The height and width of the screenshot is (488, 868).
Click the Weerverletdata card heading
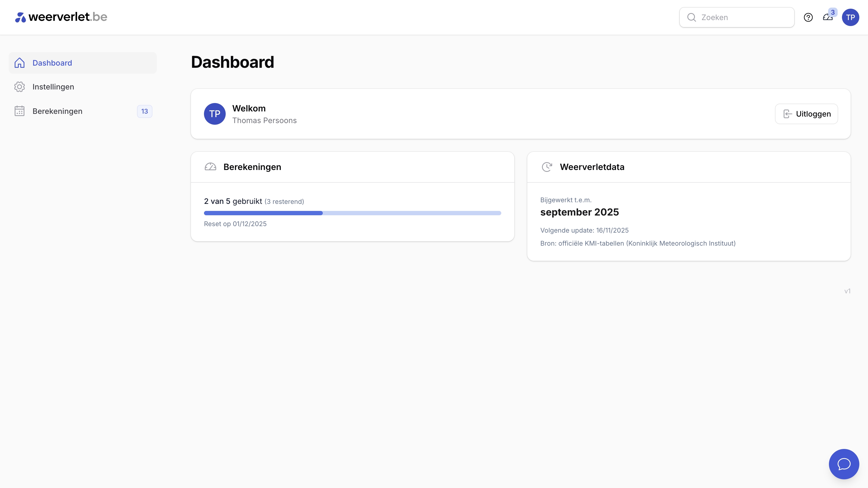[592, 167]
